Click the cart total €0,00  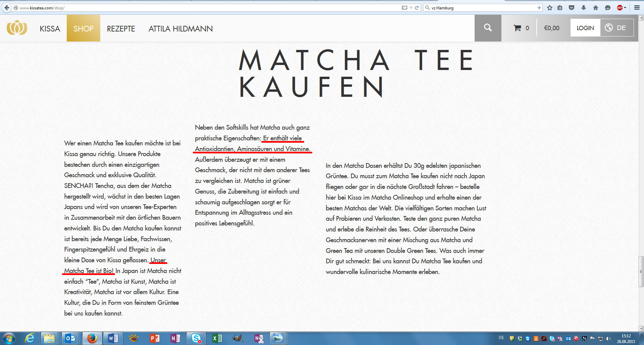coord(552,28)
